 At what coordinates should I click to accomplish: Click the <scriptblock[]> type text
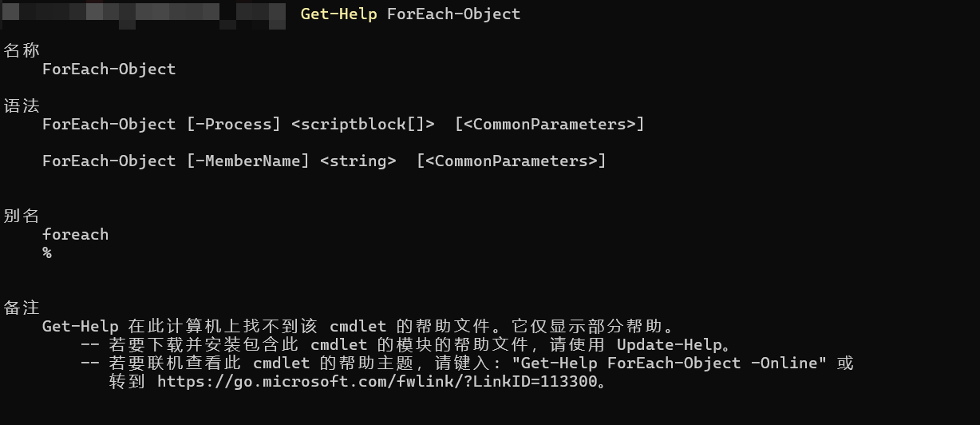(x=363, y=125)
